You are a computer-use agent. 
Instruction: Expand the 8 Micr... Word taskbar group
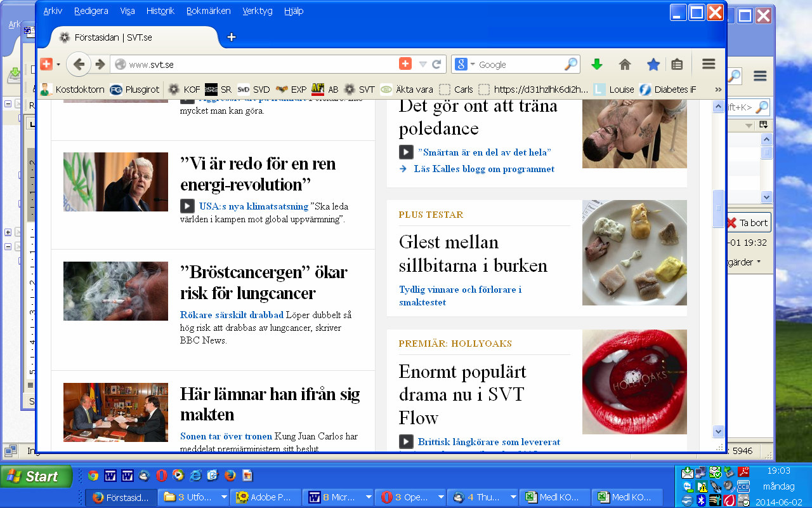(x=367, y=497)
